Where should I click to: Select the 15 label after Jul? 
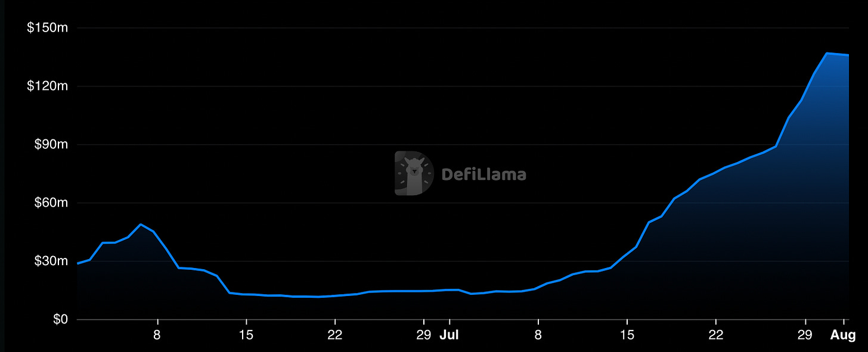627,335
